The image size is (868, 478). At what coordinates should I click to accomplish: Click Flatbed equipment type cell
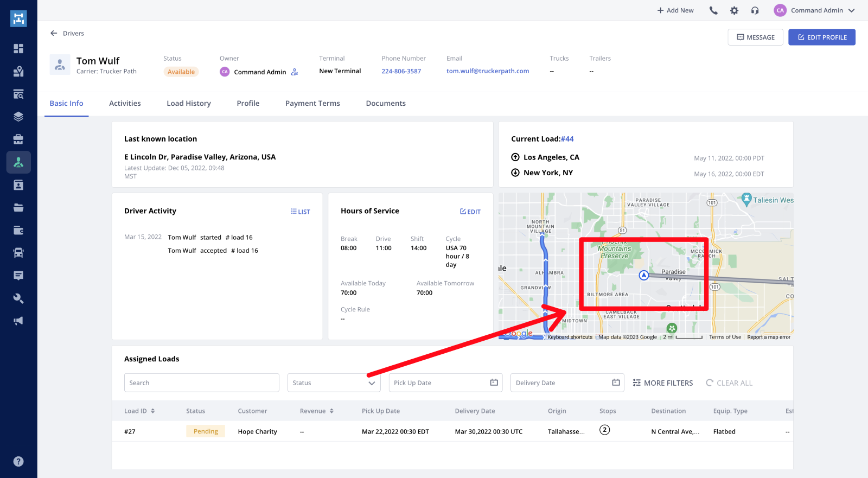click(x=724, y=432)
